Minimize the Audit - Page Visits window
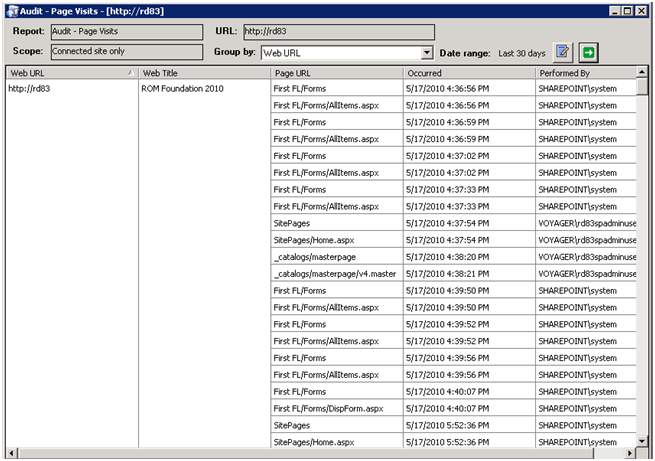Screen dimensions: 655x461 click(x=614, y=11)
